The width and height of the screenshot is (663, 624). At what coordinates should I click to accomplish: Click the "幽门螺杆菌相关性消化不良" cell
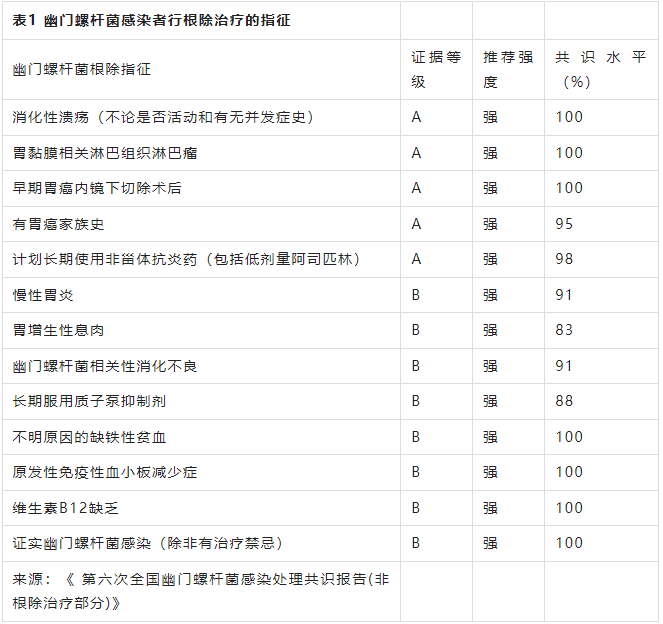(105, 366)
